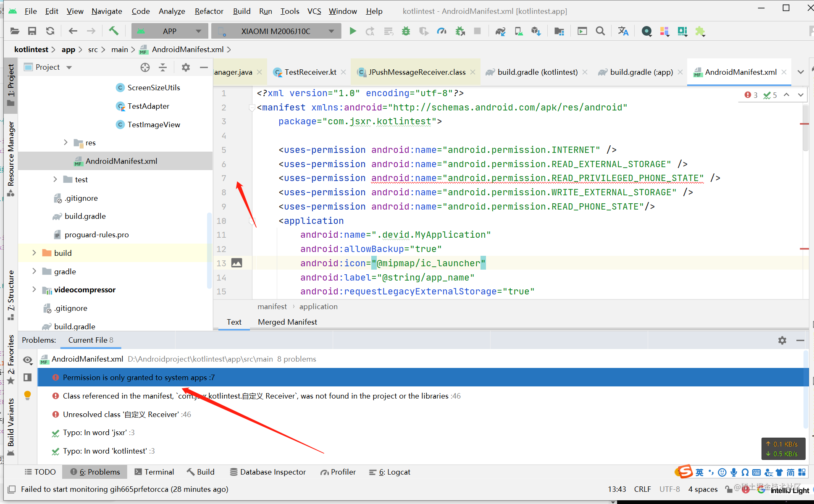Expand the test folder in tree
Image resolution: width=814 pixels, height=504 pixels.
55,179
